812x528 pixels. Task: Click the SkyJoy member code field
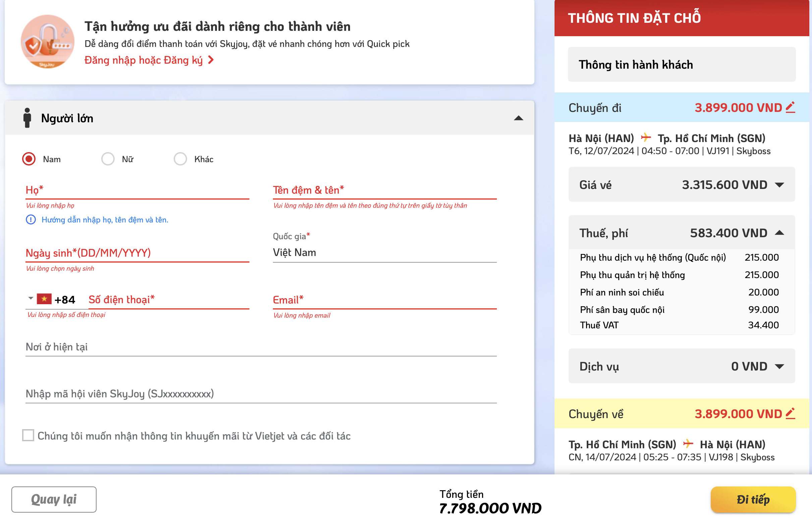tap(261, 394)
